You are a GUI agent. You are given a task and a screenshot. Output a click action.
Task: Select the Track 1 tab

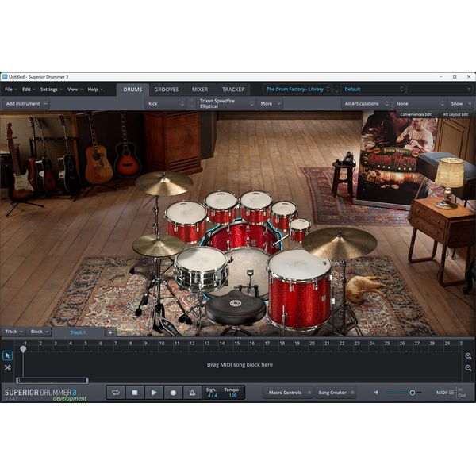(78, 332)
